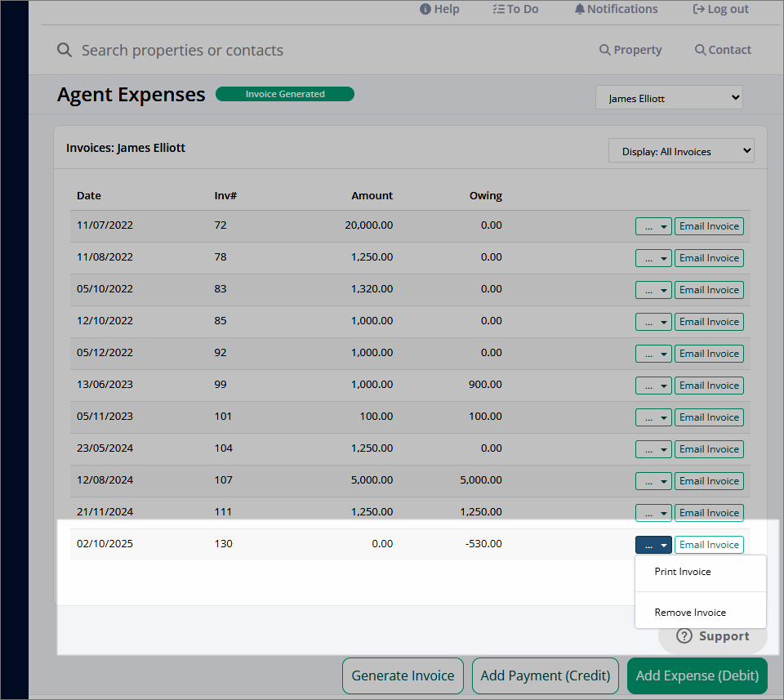Click the Contact search icon
The height and width of the screenshot is (700, 784).
tap(700, 50)
